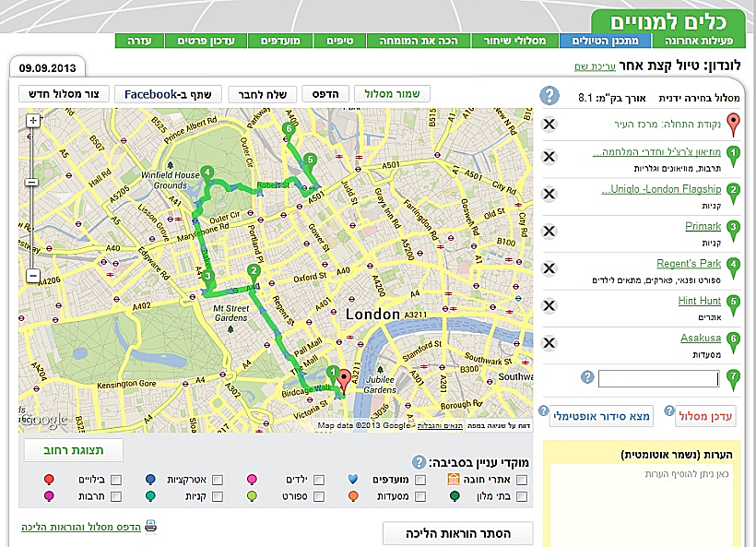Check the בתי מלון checkbox
756x547 pixels.
pos(523,497)
